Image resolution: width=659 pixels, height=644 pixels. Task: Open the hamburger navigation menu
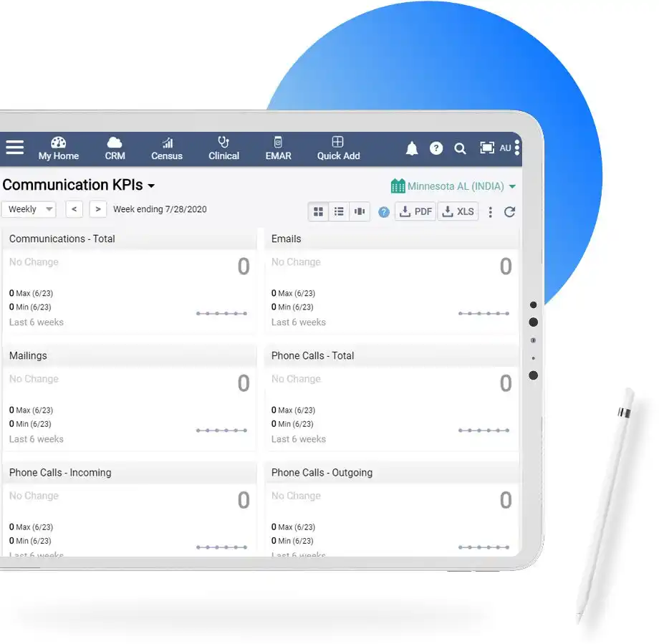click(15, 148)
